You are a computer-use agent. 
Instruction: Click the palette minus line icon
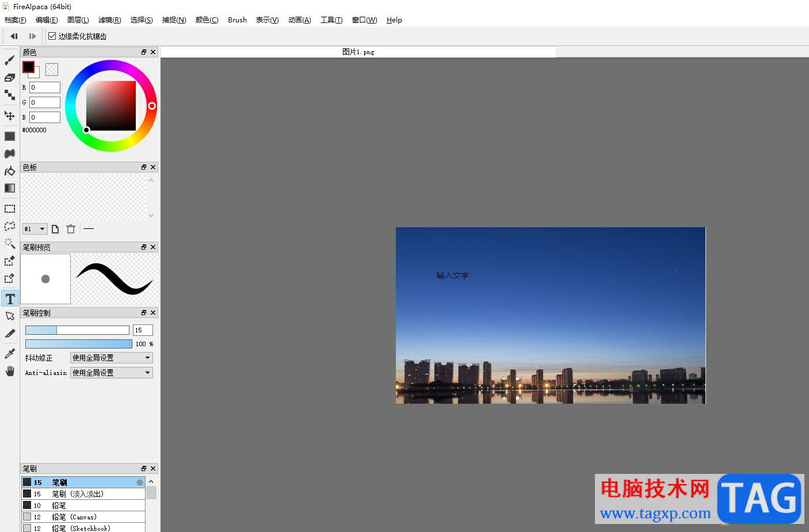click(89, 229)
